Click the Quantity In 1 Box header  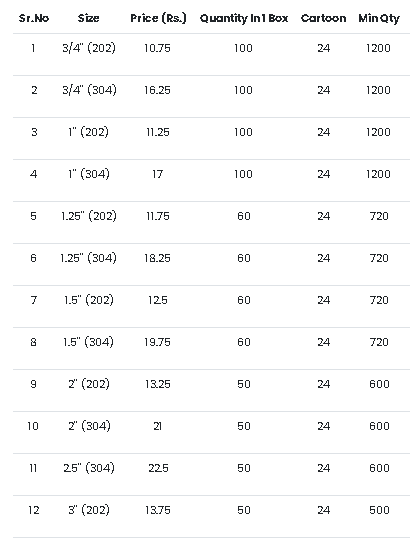244,18
